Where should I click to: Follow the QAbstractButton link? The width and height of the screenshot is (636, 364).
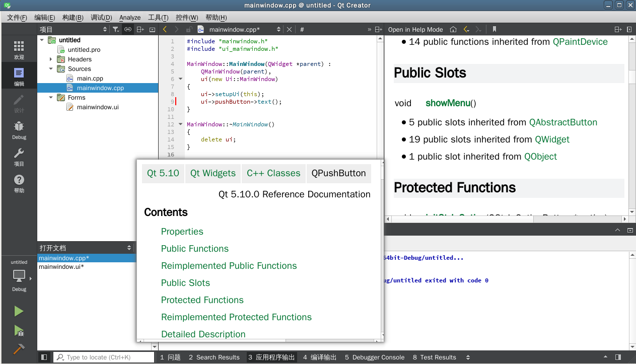click(563, 122)
